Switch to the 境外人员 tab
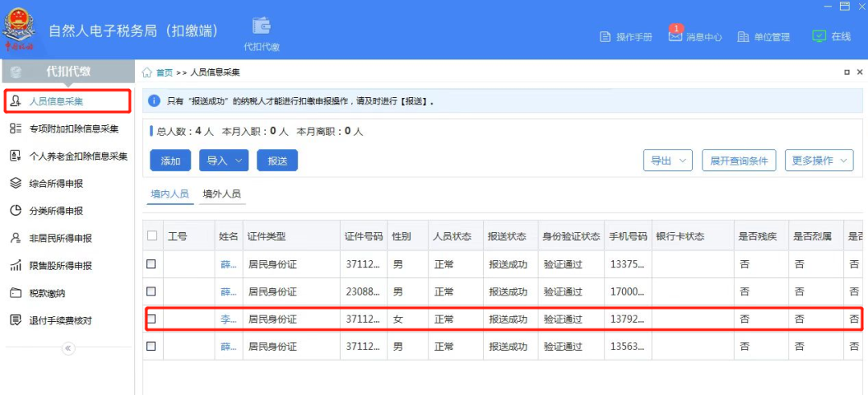 (222, 194)
